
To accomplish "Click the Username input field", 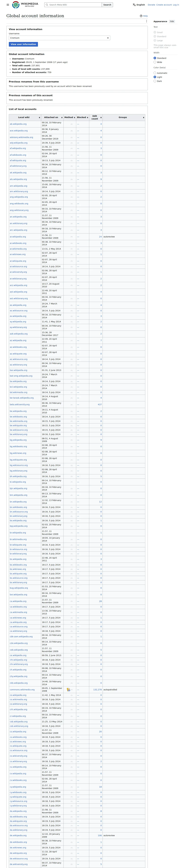I will point(59,38).
